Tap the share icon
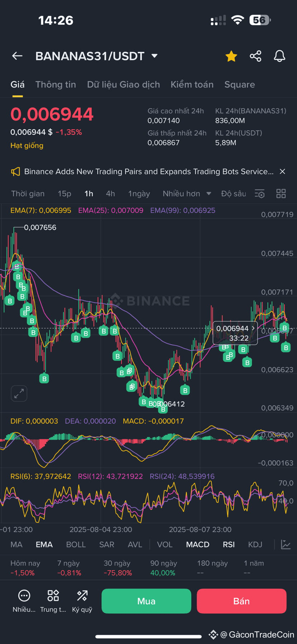The width and height of the screenshot is (297, 644). (x=255, y=56)
